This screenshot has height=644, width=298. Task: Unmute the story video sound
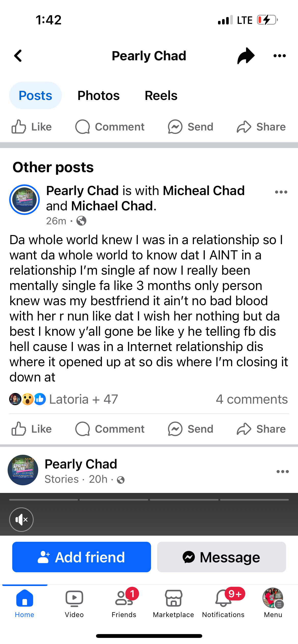21,520
